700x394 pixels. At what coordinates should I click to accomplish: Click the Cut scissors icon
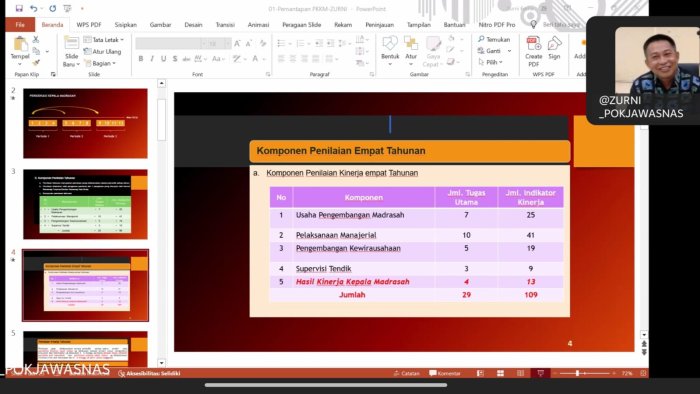tap(36, 40)
